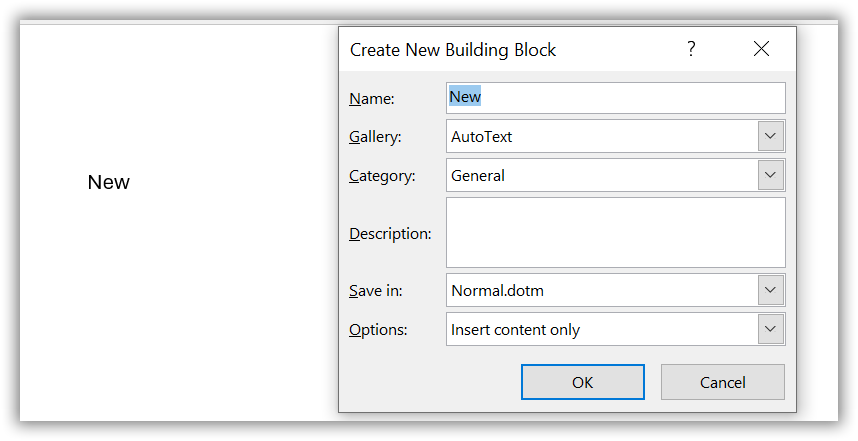Image resolution: width=858 pixels, height=441 pixels.
Task: Close the Create New Building Block dialog
Action: click(x=762, y=49)
